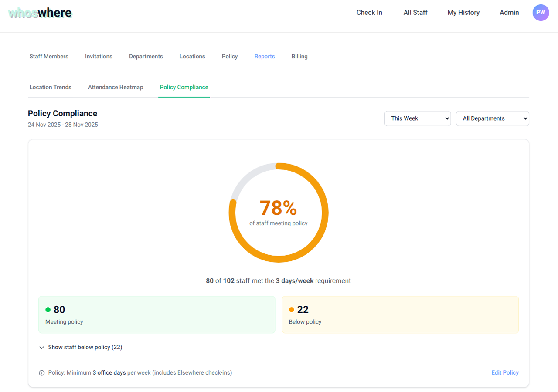Click chevron next to Show staff below policy
This screenshot has width=558, height=392.
coord(42,348)
